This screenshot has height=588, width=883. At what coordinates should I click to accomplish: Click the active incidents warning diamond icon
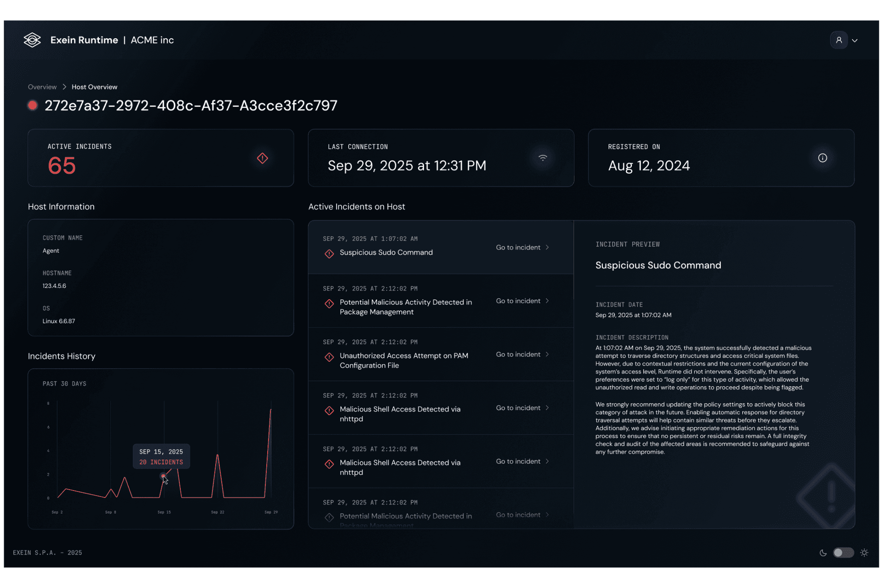tap(262, 158)
